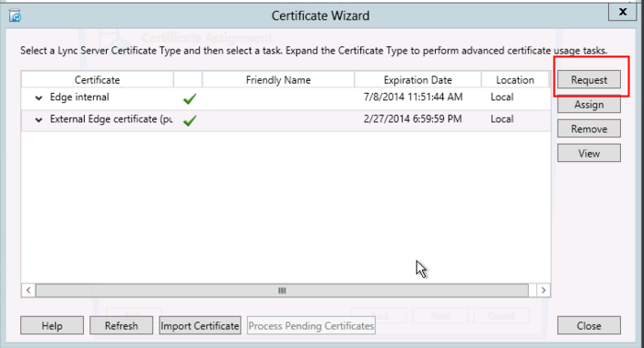Image resolution: width=644 pixels, height=348 pixels.
Task: Click the horizontal scrollbar left arrow
Action: coord(29,291)
